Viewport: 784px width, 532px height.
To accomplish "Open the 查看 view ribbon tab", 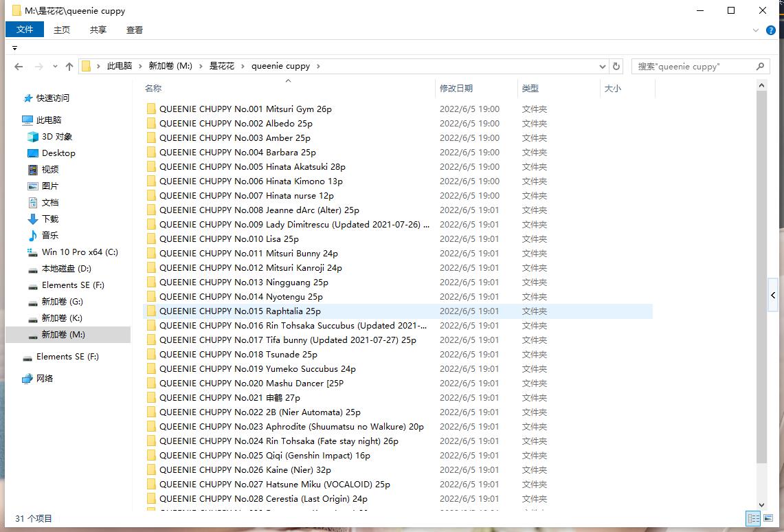I will tap(134, 30).
